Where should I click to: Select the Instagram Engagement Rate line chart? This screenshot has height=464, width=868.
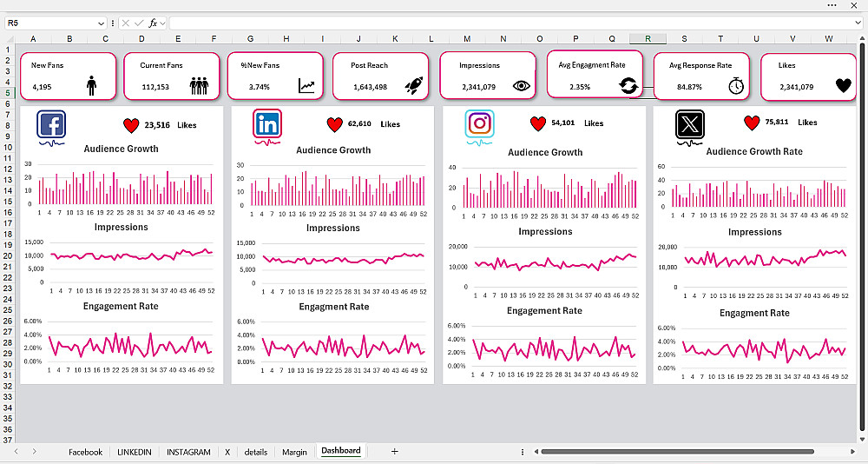(x=545, y=342)
